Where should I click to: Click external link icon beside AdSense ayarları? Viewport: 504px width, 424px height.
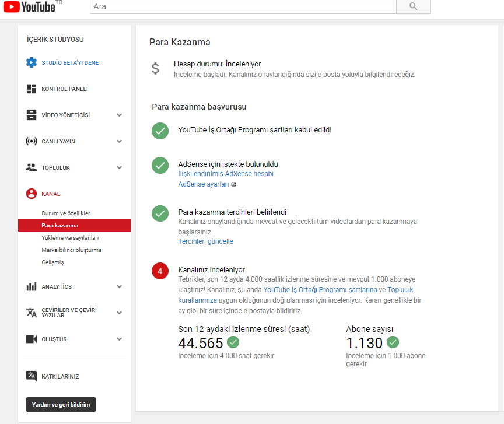(x=234, y=184)
